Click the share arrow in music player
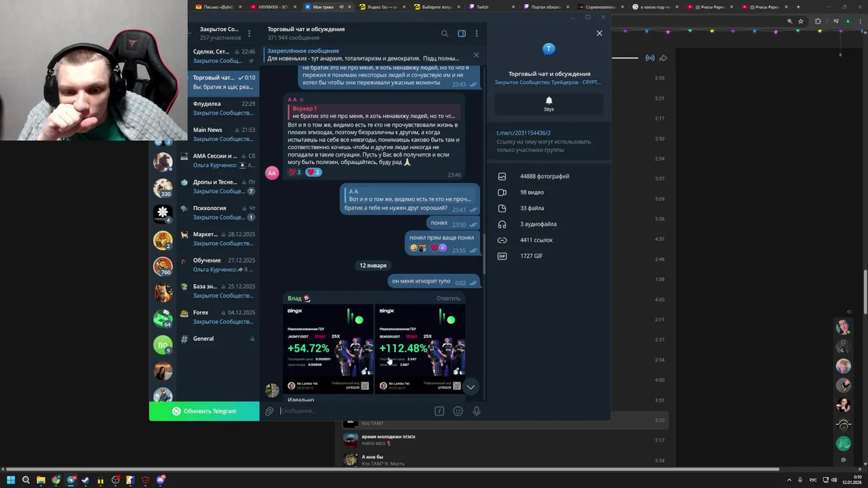This screenshot has height=488, width=868. point(663,58)
